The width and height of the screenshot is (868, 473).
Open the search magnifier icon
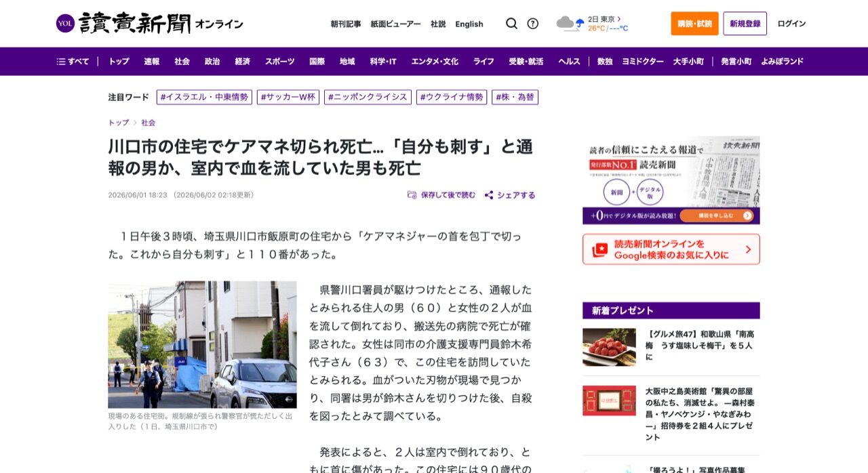[511, 24]
